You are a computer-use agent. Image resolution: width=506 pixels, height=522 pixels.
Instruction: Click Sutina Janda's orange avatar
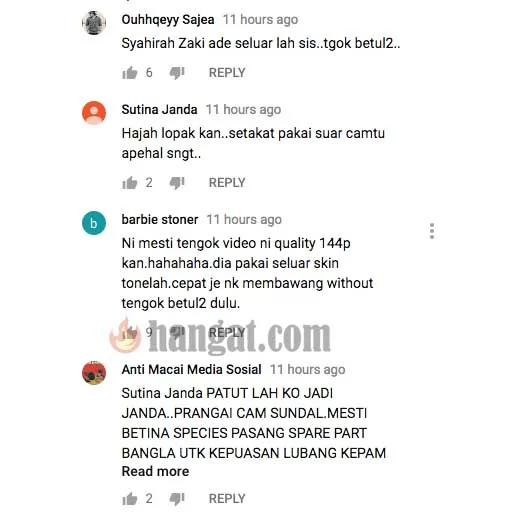click(x=94, y=113)
